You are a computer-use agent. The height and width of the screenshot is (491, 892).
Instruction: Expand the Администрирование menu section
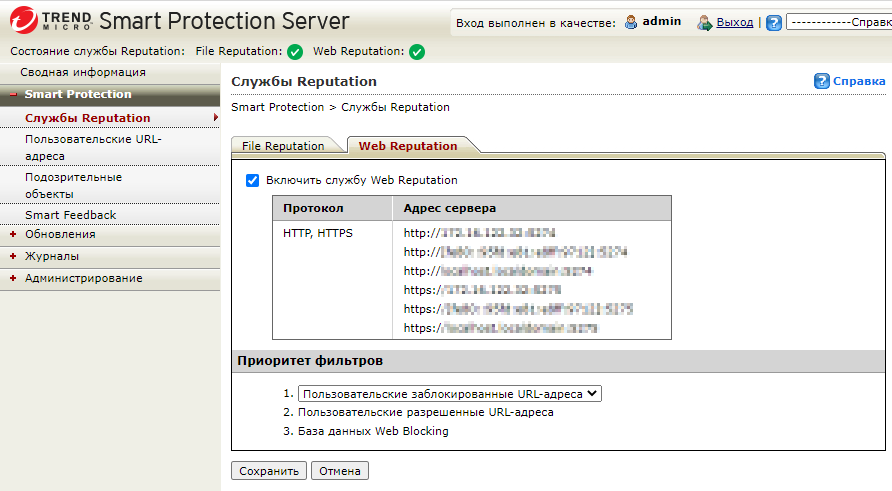click(x=13, y=279)
